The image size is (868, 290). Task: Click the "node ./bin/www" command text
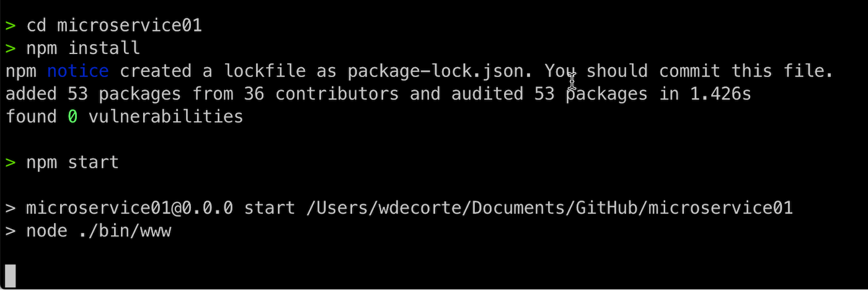point(99,231)
